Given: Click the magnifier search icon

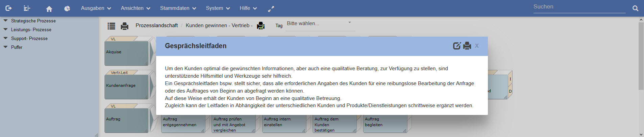Looking at the screenshot, I should coord(635,8).
